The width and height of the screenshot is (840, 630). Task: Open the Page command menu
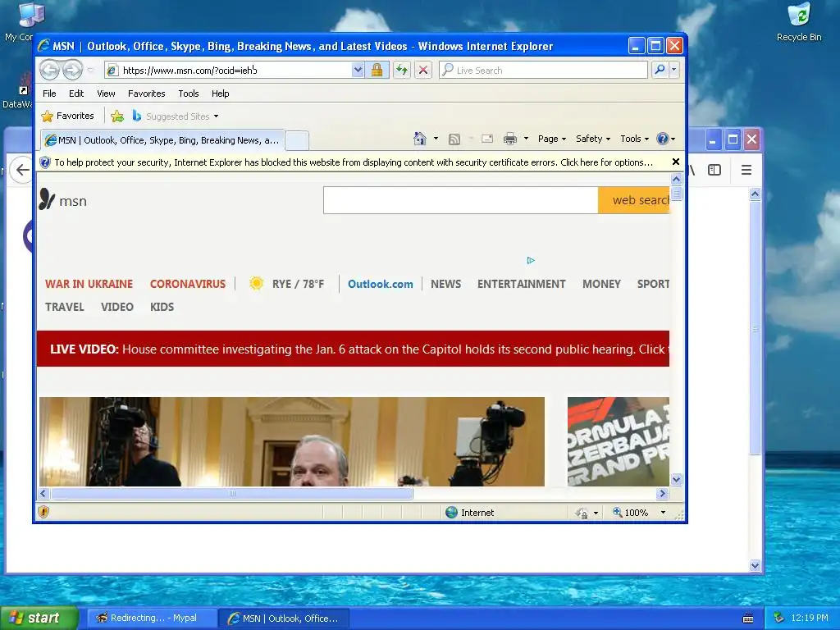point(552,139)
